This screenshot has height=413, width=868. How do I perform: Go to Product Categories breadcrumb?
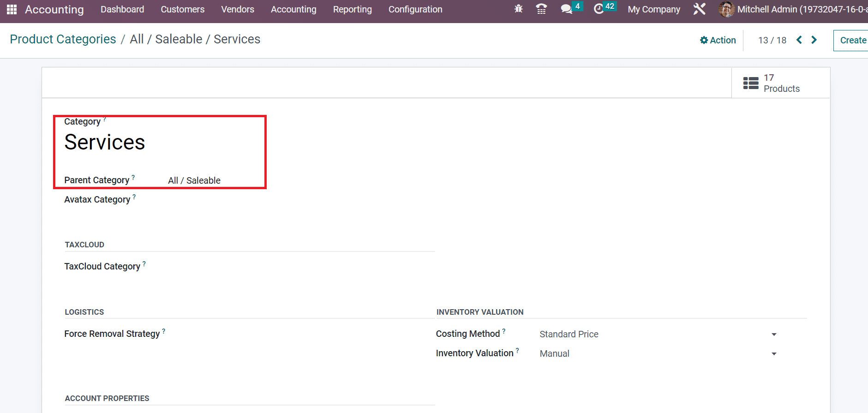point(63,39)
